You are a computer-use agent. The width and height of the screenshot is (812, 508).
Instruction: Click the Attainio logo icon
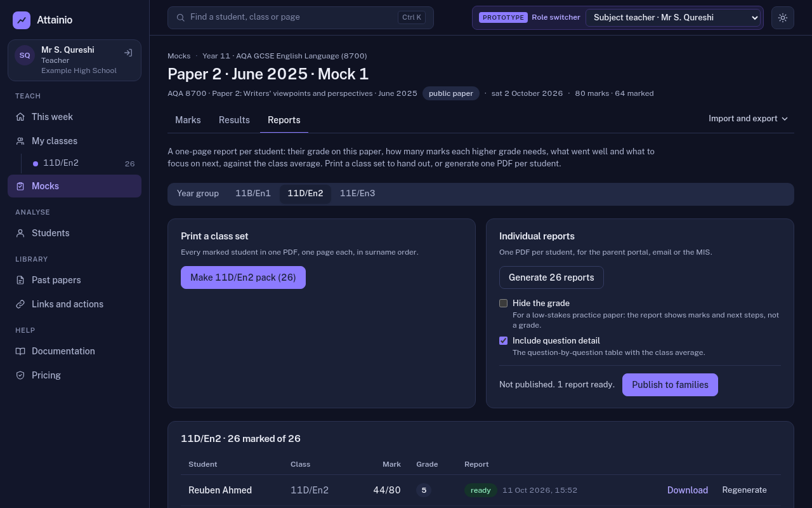[22, 20]
